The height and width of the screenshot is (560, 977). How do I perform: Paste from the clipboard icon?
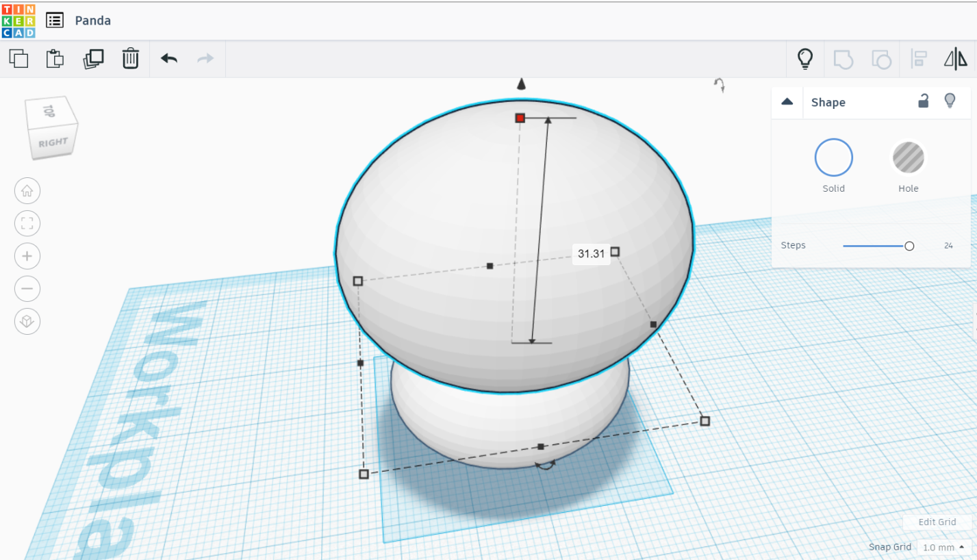55,58
